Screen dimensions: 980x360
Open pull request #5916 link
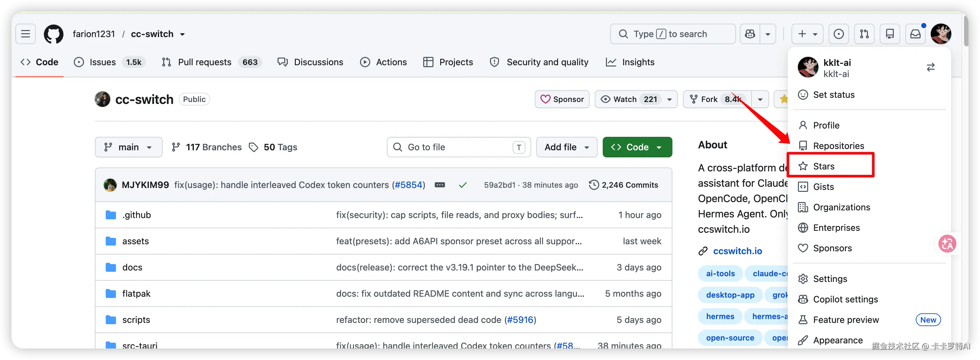point(520,320)
